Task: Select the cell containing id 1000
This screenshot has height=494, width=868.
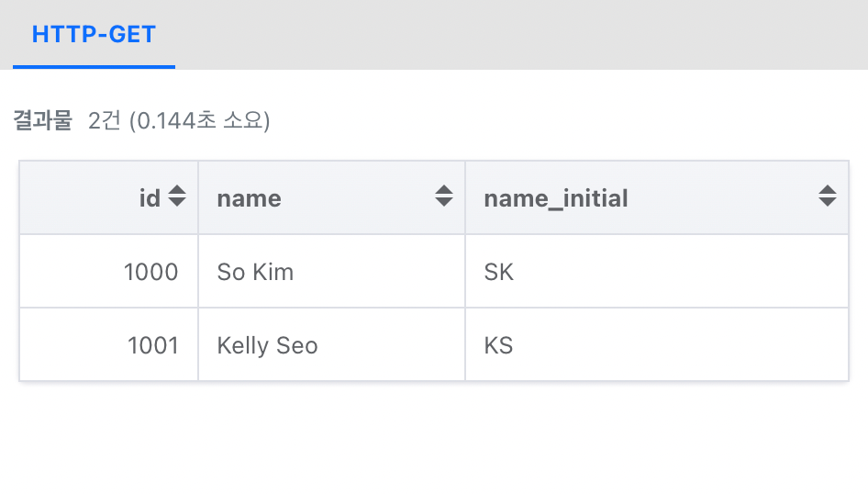Action: pyautogui.click(x=152, y=272)
